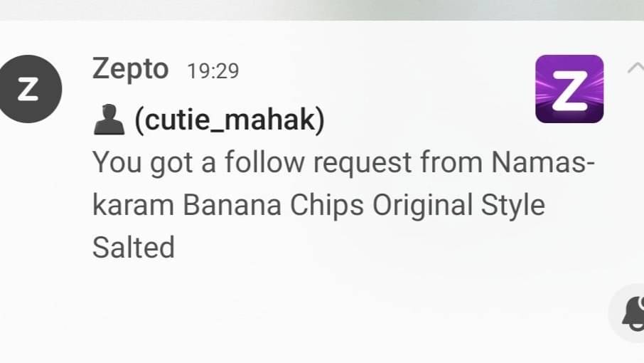Tap the purple Zepto logo thumbnail
The image size is (644, 363).
pos(569,88)
